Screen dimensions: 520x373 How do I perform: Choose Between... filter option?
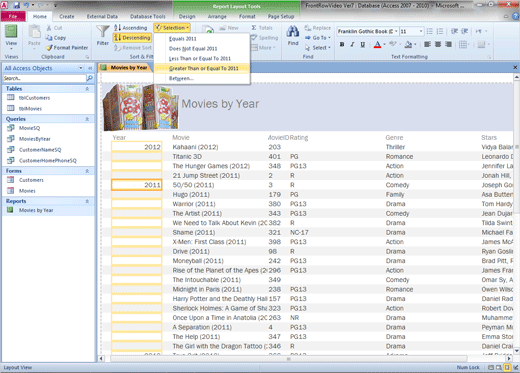202,78
